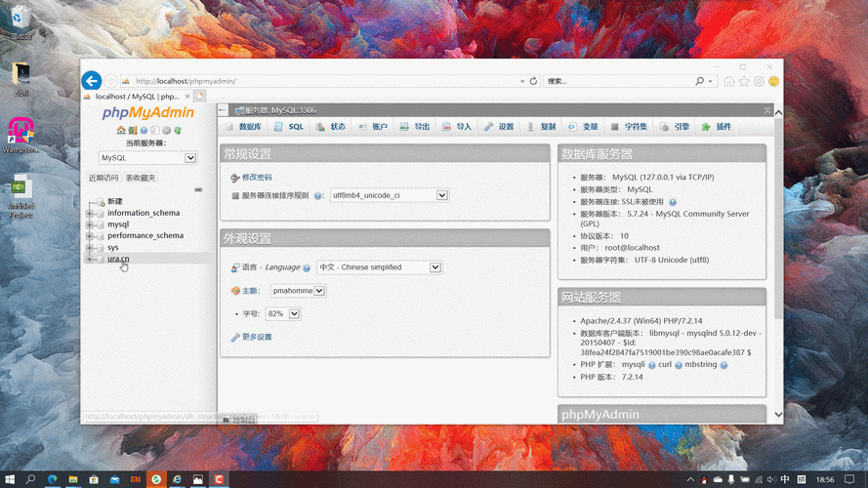This screenshot has width=868, height=488.
Task: Click the browser smiley feedback icon
Action: coord(774,81)
